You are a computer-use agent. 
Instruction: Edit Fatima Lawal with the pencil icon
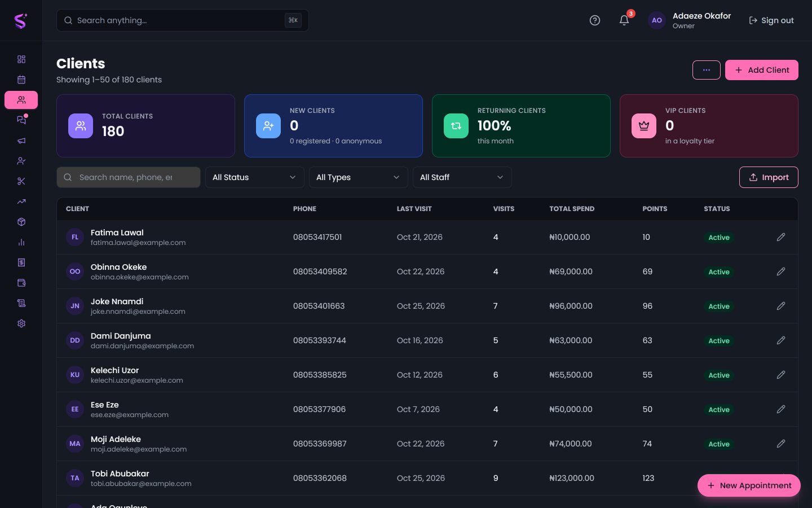tap(781, 237)
